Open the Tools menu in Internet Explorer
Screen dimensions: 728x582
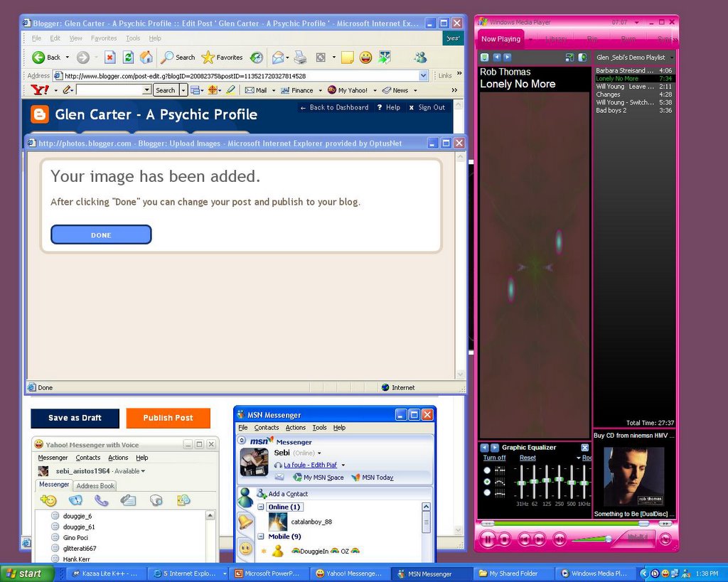pos(133,38)
